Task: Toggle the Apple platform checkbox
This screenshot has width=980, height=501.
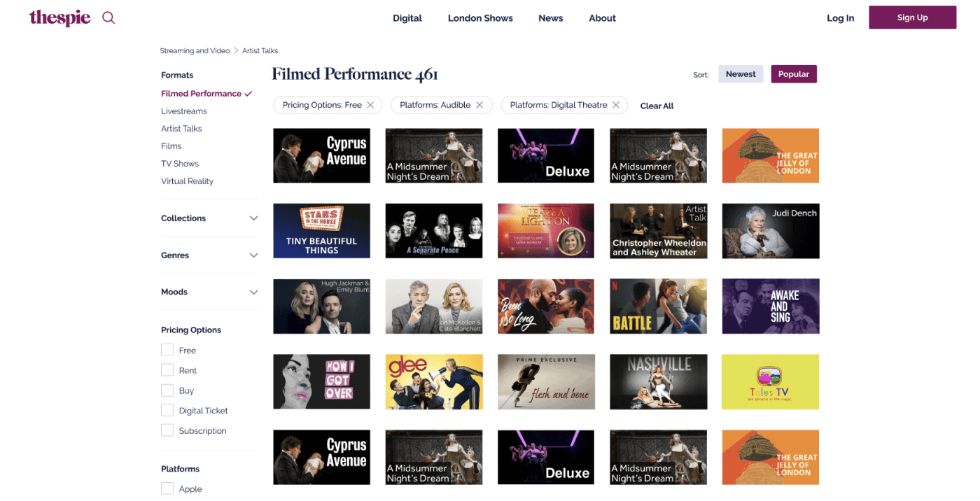Action: point(167,488)
